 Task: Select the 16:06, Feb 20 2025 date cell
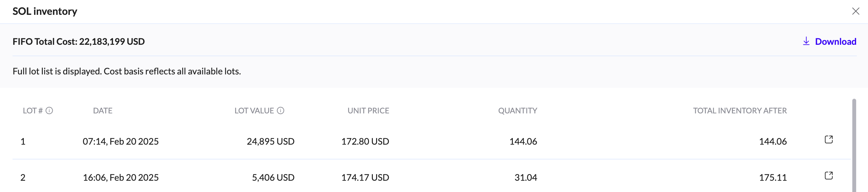(x=121, y=178)
